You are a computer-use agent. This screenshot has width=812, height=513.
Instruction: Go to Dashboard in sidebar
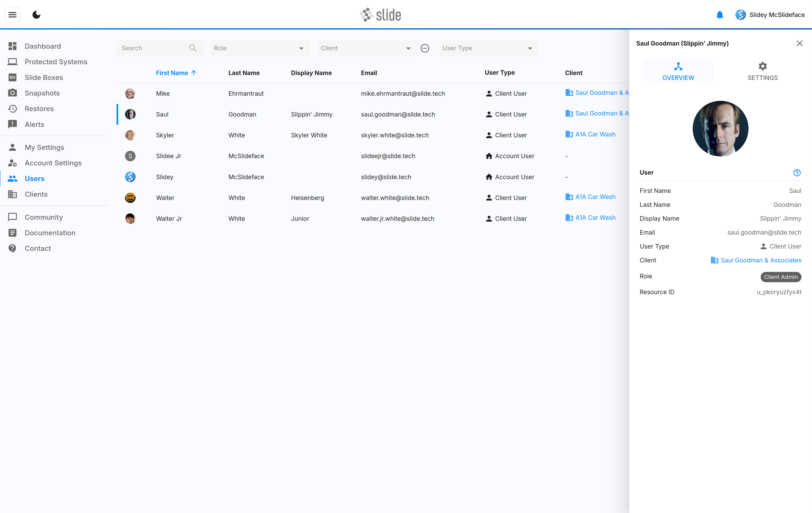(43, 46)
